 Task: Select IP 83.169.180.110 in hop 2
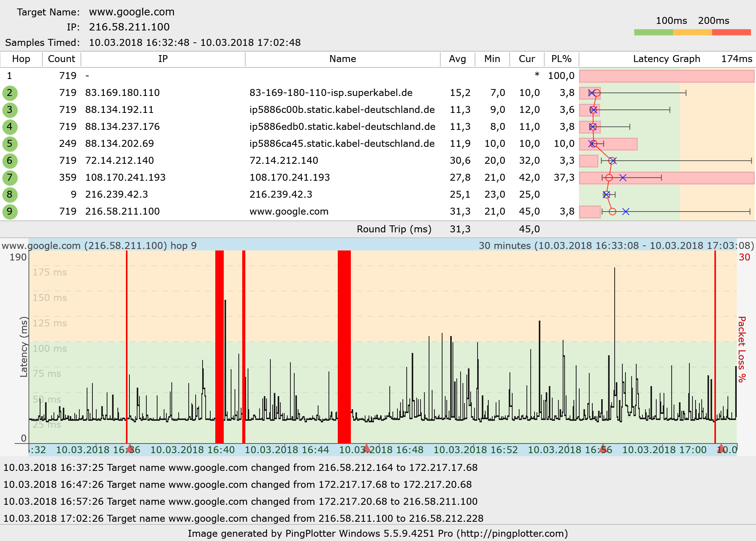click(x=122, y=93)
